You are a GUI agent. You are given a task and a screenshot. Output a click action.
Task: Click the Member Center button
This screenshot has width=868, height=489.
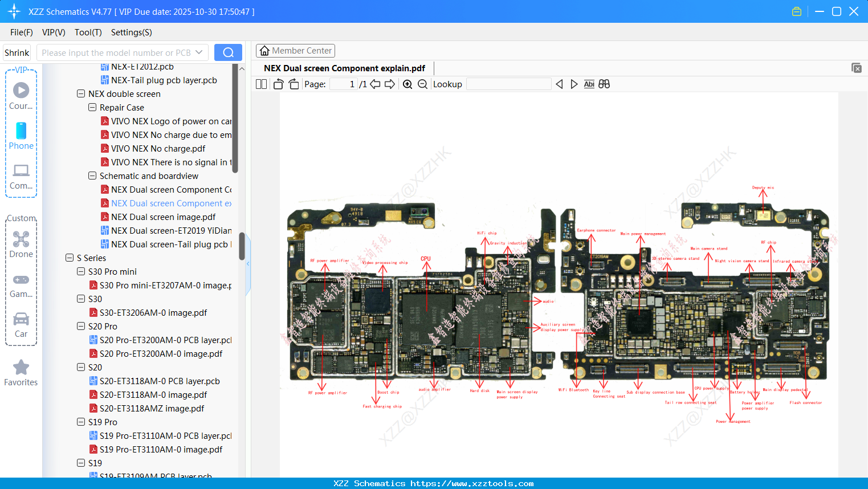(295, 51)
